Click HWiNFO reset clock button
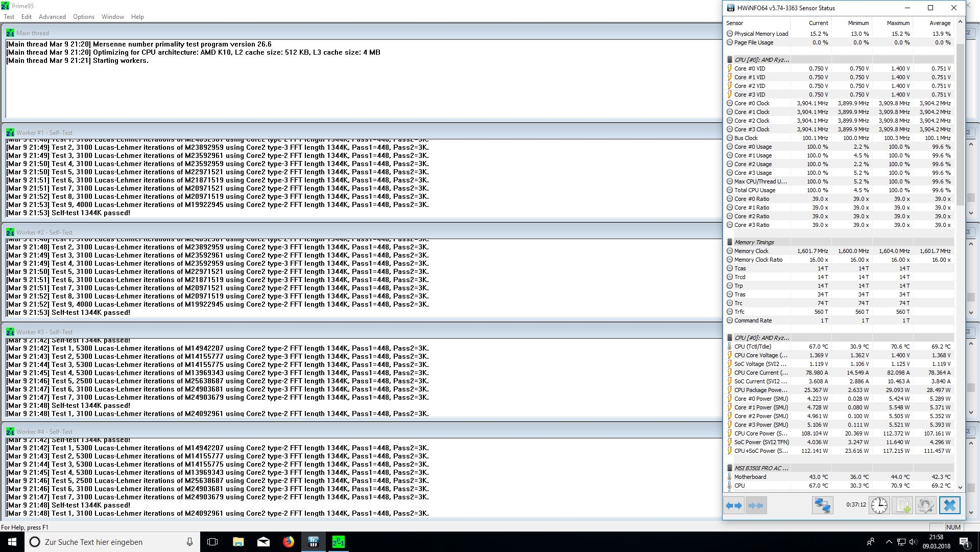This screenshot has height=552, width=980. click(879, 505)
